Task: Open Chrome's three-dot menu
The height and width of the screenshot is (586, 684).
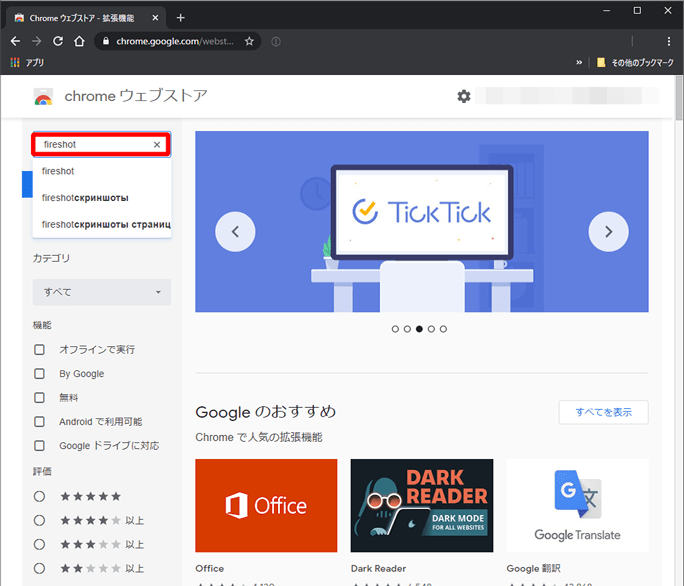Action: tap(668, 41)
